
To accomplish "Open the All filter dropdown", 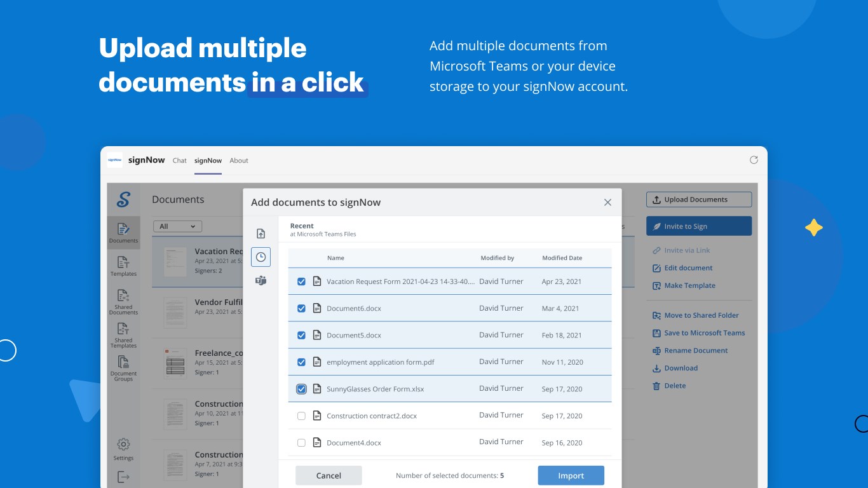I will coord(177,226).
